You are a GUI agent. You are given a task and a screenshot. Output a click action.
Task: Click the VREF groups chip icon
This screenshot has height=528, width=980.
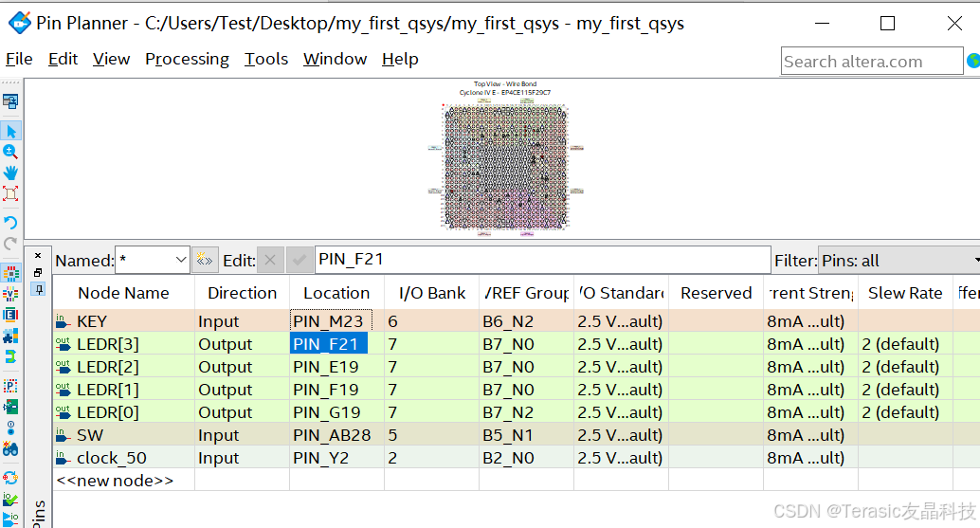(10, 294)
